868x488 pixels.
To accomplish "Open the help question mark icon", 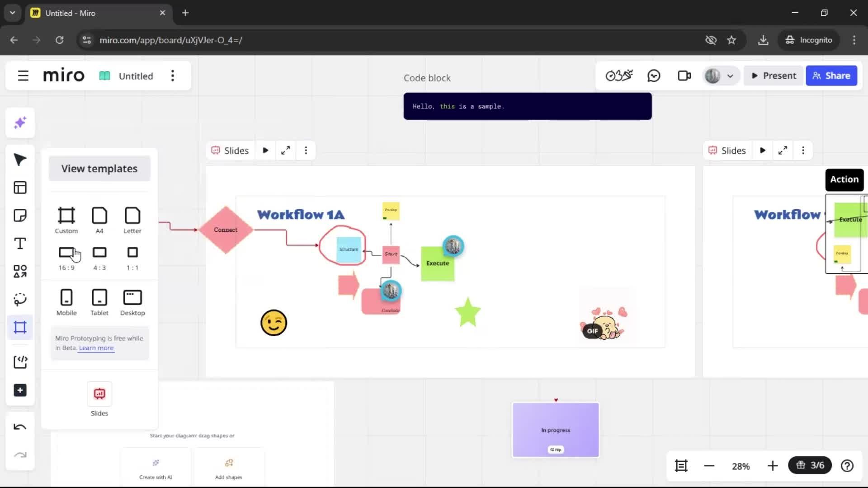I will coord(847,465).
